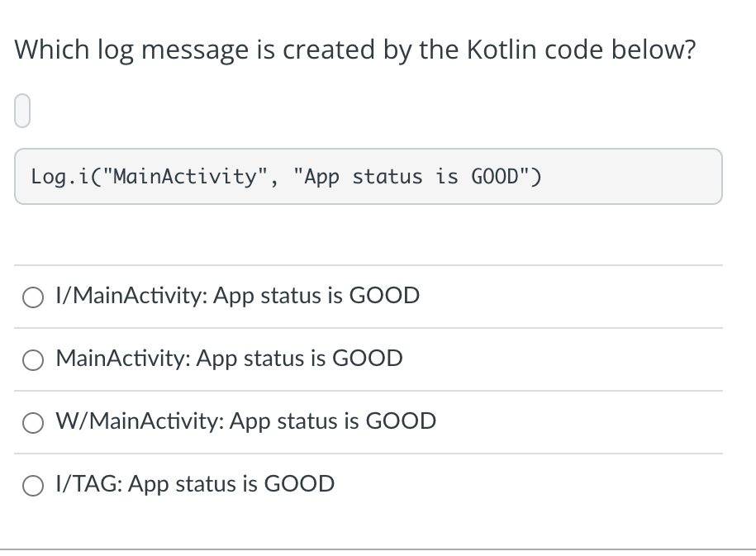This screenshot has height=556, width=756.
Task: Click the small bookmark icon below the question
Action: (x=21, y=109)
